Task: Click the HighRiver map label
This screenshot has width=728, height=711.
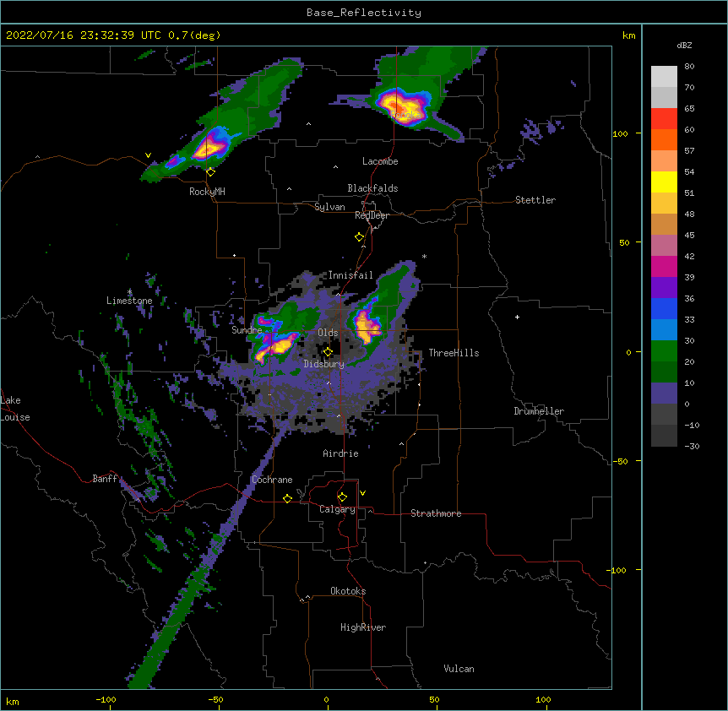Action: coord(363,627)
